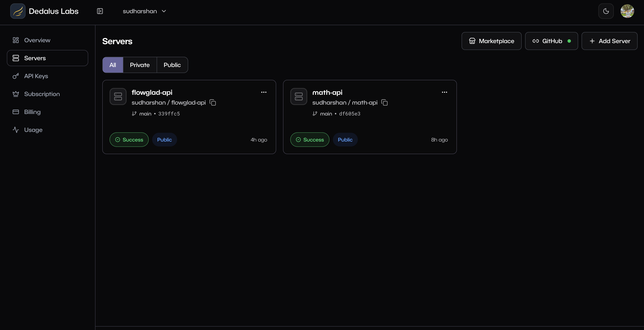The height and width of the screenshot is (330, 644).
Task: Filter servers by Public tab
Action: [x=172, y=65]
